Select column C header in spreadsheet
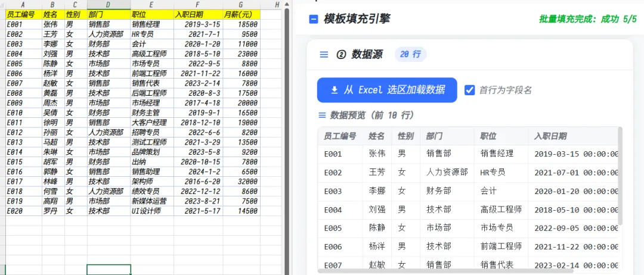Viewport: 644px width, 275px height. pyautogui.click(x=76, y=5)
